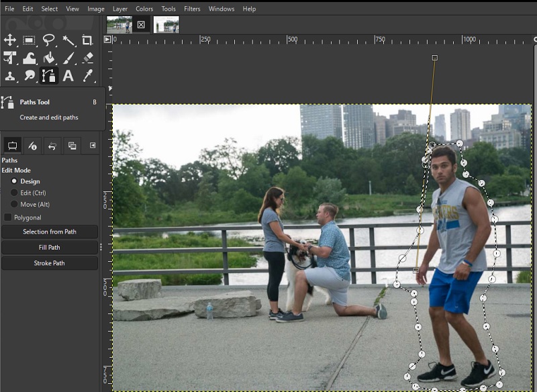Switch to the Undo History tab
This screenshot has height=392, width=537.
coord(52,146)
